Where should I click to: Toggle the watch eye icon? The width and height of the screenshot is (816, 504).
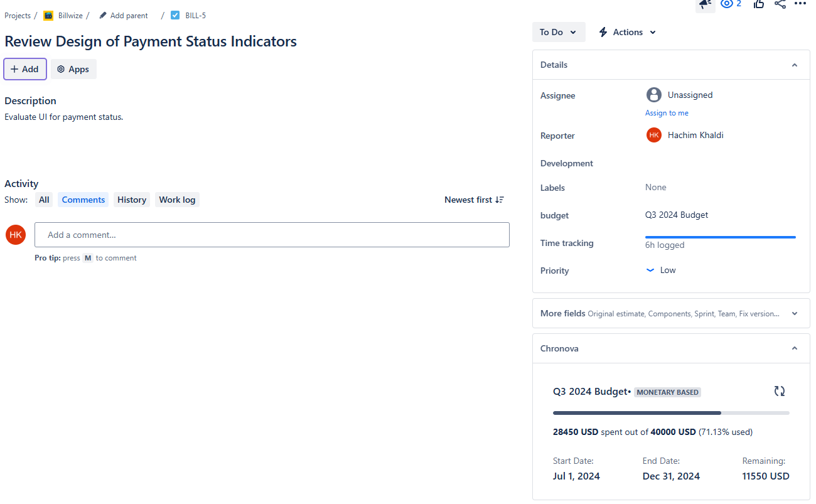(x=727, y=4)
